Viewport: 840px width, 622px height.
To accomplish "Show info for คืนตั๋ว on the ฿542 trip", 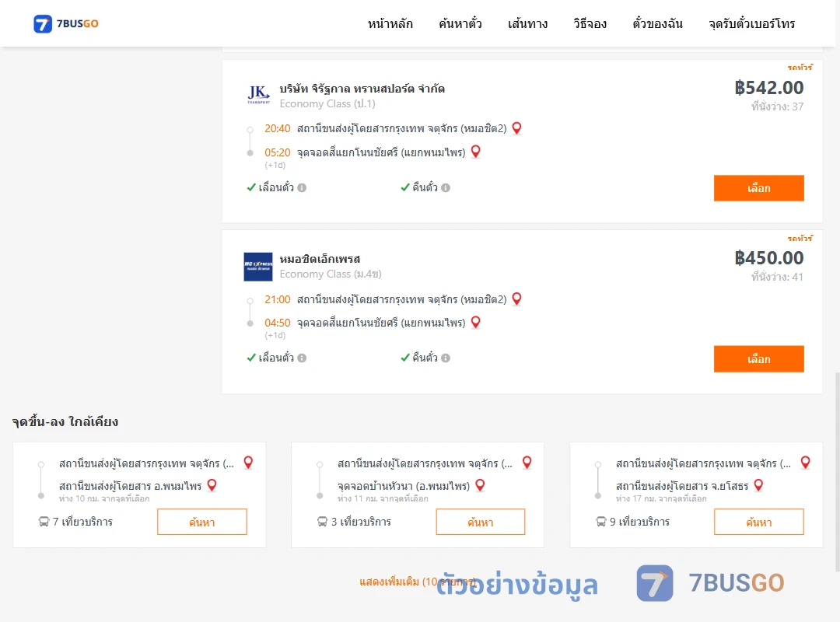I will [x=446, y=187].
